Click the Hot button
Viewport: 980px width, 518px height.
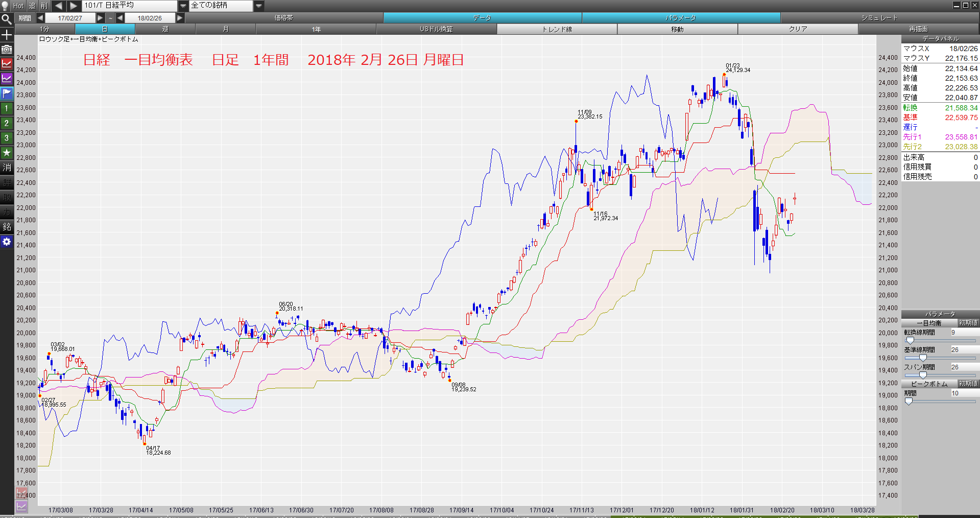click(18, 6)
